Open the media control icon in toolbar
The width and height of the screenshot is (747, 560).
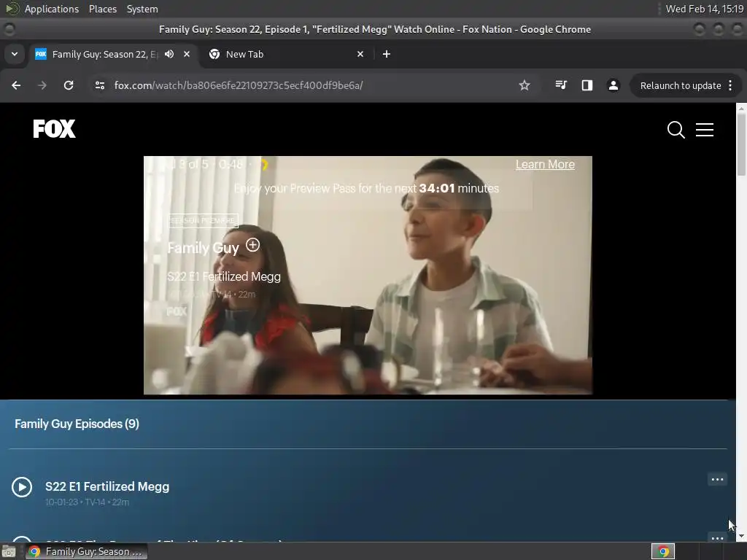pyautogui.click(x=561, y=85)
